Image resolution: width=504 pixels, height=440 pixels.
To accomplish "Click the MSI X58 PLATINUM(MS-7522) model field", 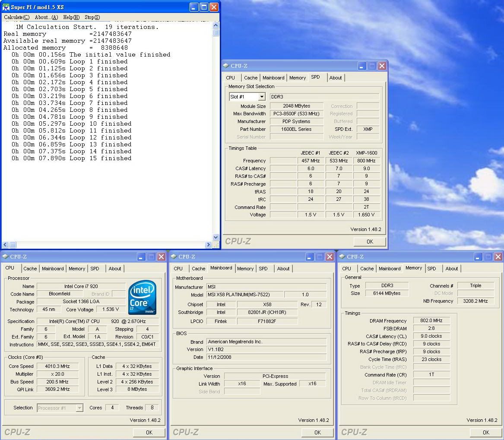I will coord(244,294).
